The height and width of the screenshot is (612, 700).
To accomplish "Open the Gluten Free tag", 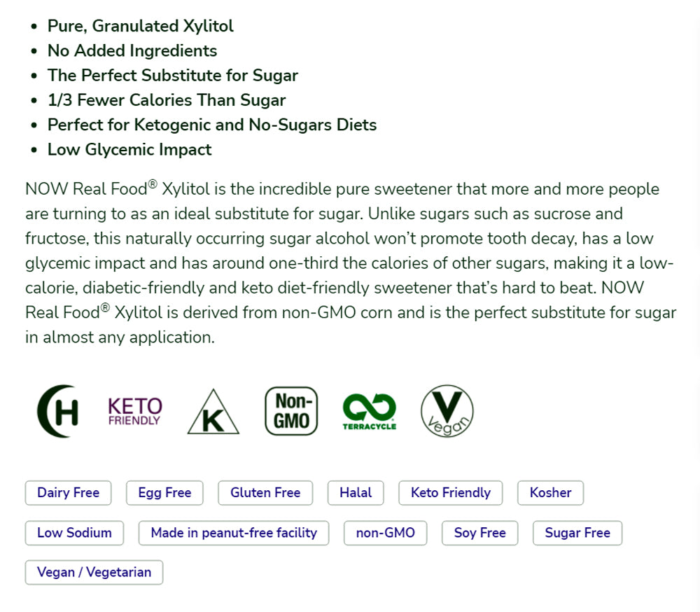I will point(265,492).
